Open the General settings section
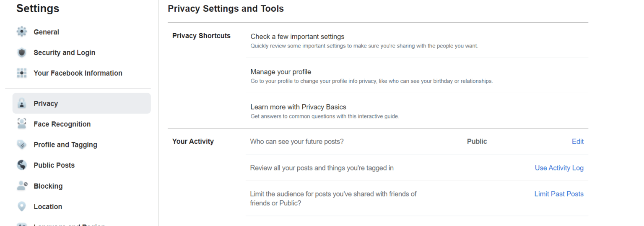 46,32
